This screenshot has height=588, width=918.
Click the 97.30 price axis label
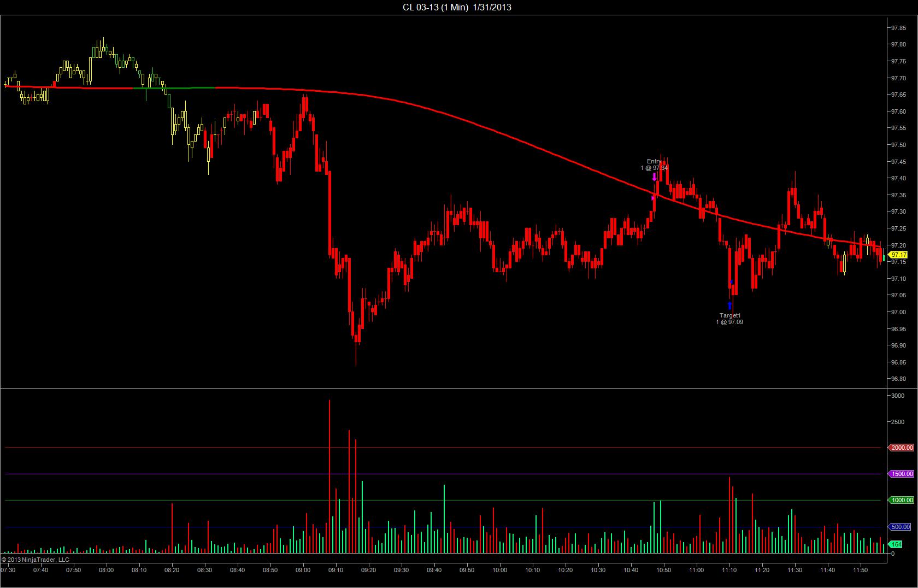898,211
